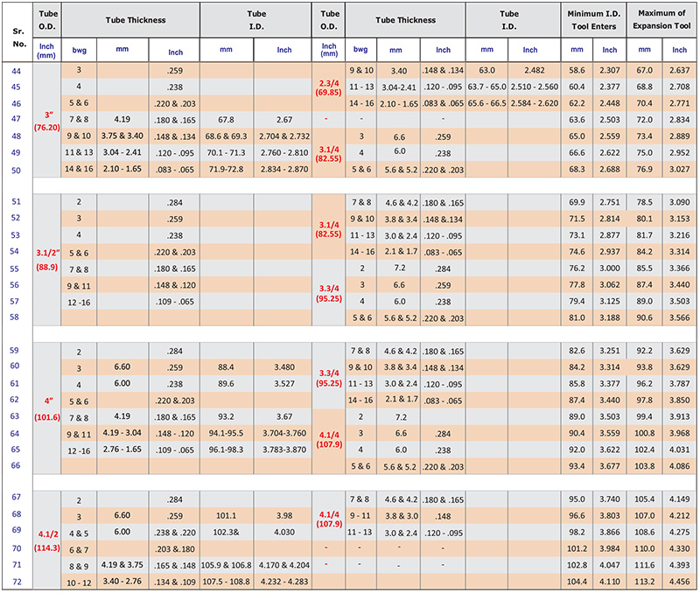The image size is (700, 593).
Task: Select the tube I.D. value 101.1
Action: tap(226, 516)
